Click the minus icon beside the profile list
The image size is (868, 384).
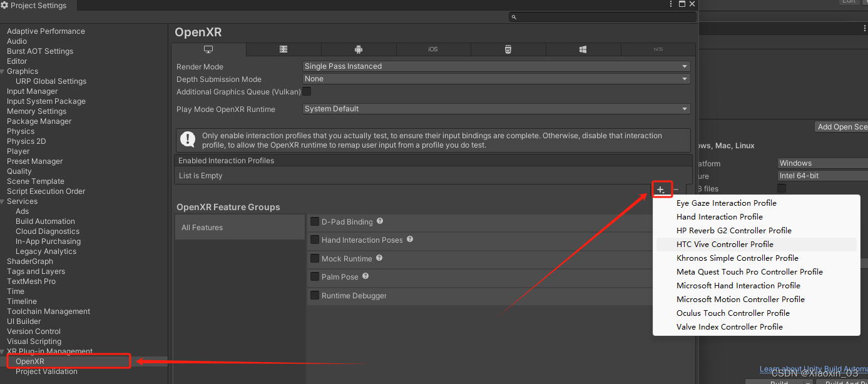point(675,188)
